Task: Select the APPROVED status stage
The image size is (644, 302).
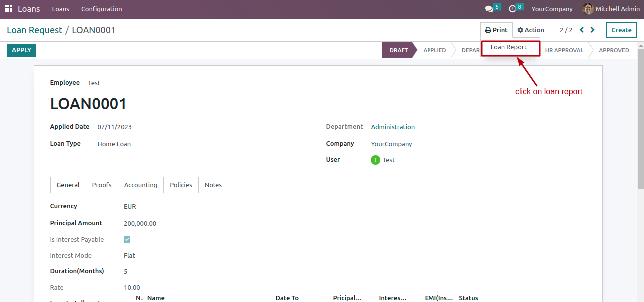Action: (614, 50)
